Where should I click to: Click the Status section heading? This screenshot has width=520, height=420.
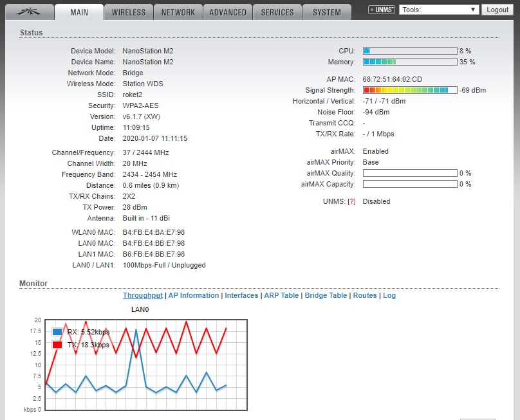point(31,33)
